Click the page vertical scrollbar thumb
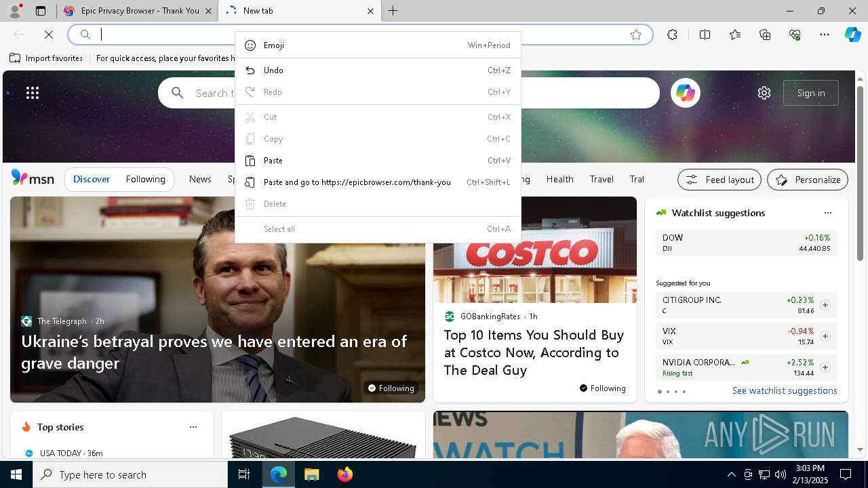The image size is (868, 488). (x=861, y=174)
